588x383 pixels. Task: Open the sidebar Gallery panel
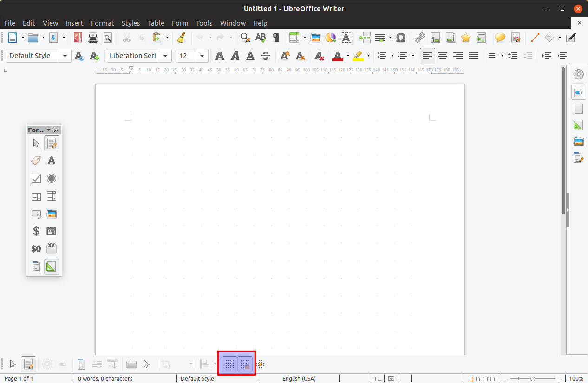578,142
